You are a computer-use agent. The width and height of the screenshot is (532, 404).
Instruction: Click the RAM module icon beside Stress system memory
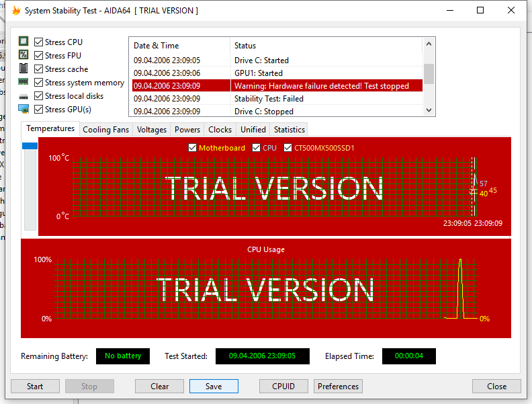(24, 82)
